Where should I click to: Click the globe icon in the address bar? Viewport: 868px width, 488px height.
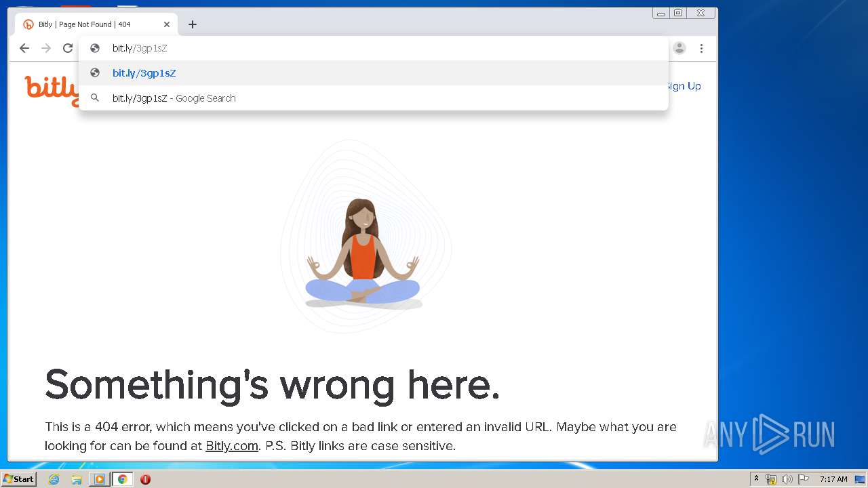pyautogui.click(x=95, y=48)
